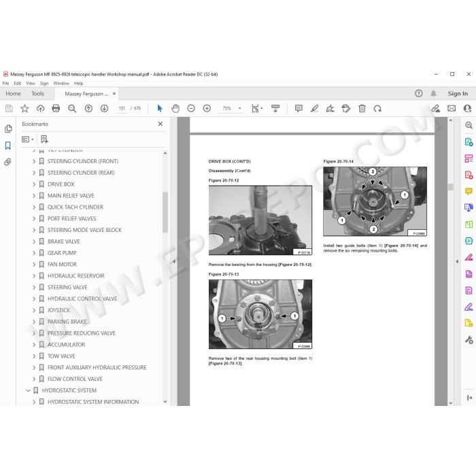Screen dimensions: 476x476
Task: Select the arrow selection tool
Action: click(160, 108)
